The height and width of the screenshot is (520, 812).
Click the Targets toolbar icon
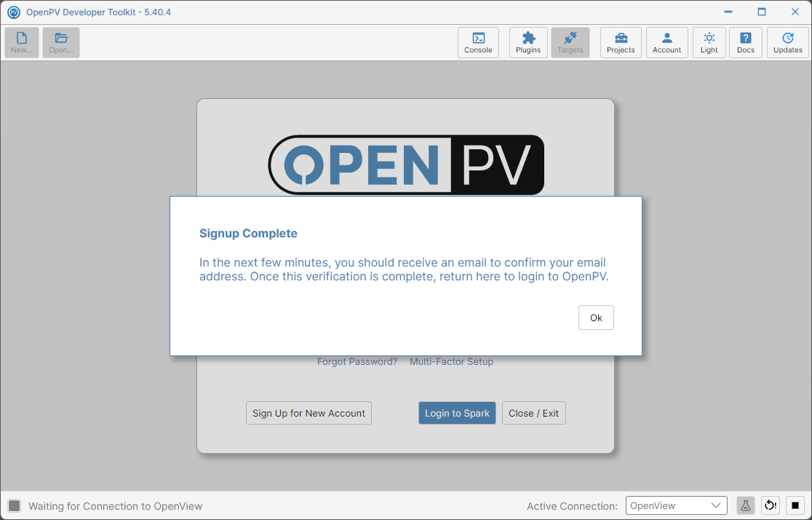[x=570, y=42]
